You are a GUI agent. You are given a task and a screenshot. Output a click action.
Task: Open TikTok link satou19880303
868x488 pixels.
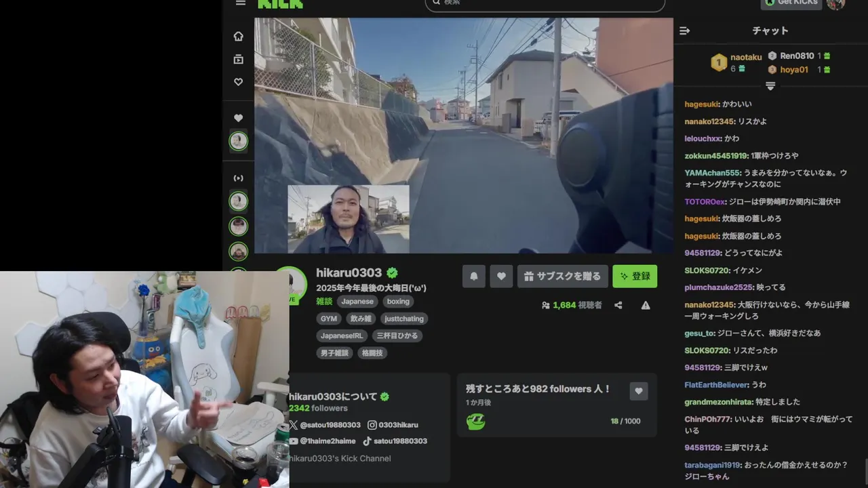(395, 441)
